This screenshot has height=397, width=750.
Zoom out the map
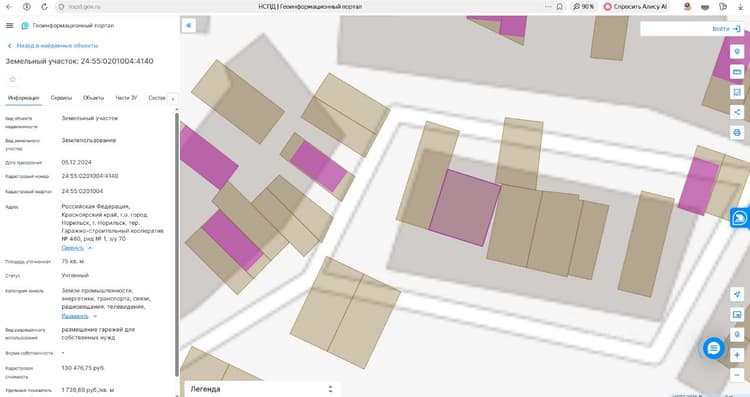[x=737, y=375]
